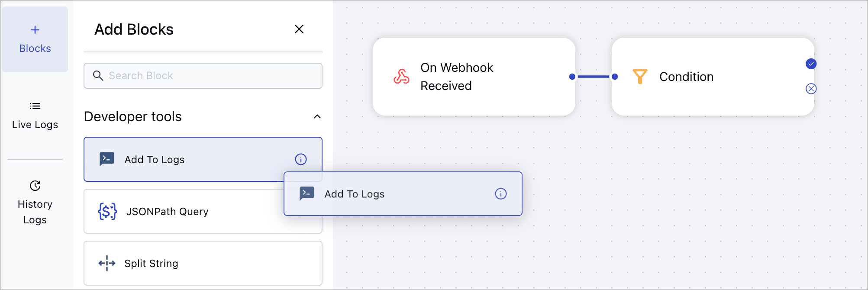Click the search magnifier icon
The height and width of the screenshot is (290, 868).
click(x=98, y=76)
